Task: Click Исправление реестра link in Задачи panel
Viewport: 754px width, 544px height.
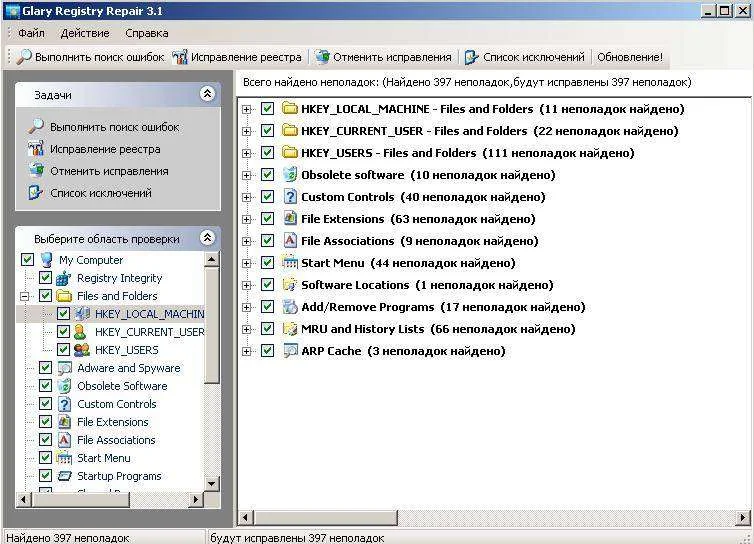Action: tap(105, 149)
